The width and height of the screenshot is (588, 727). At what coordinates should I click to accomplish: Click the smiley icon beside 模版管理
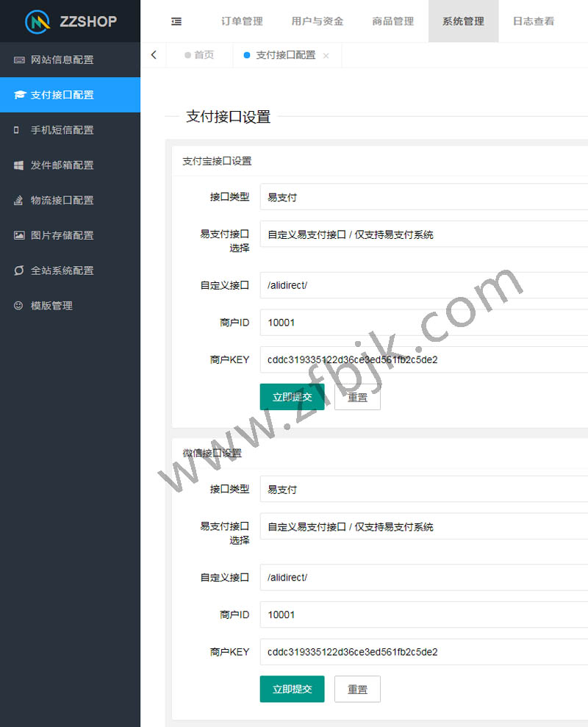pyautogui.click(x=18, y=306)
